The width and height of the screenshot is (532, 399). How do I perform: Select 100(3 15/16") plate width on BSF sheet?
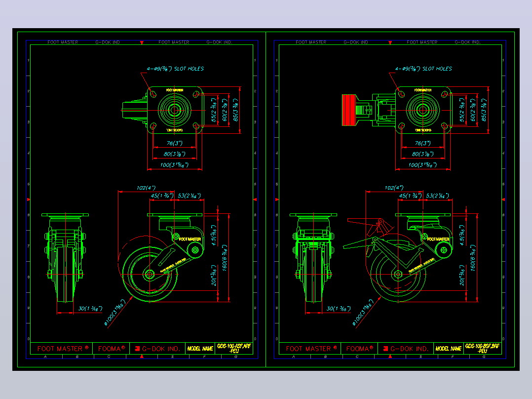click(x=423, y=165)
